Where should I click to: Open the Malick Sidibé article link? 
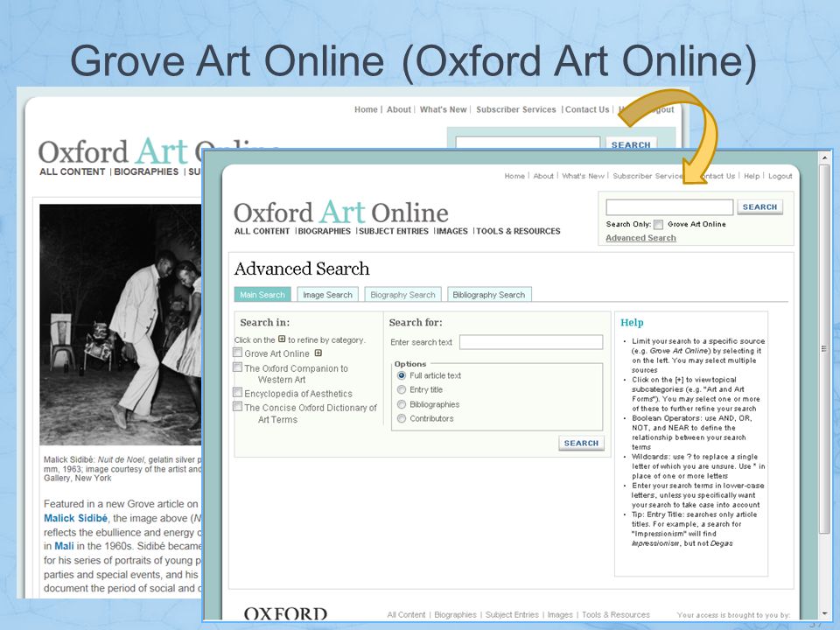tap(75, 518)
